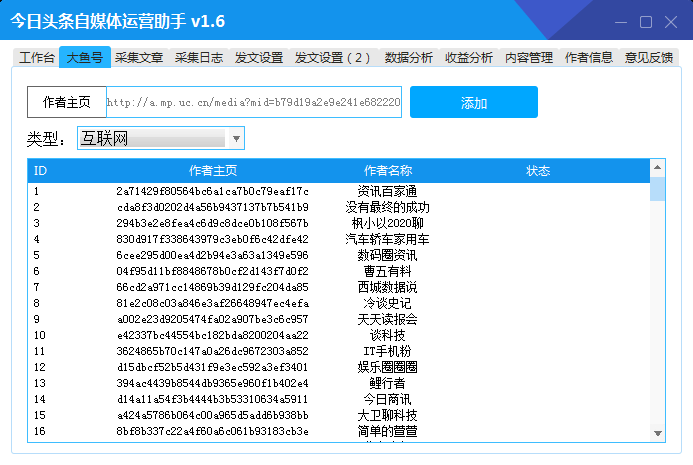Select the 内容管理 tab
The height and width of the screenshot is (465, 693).
[529, 58]
